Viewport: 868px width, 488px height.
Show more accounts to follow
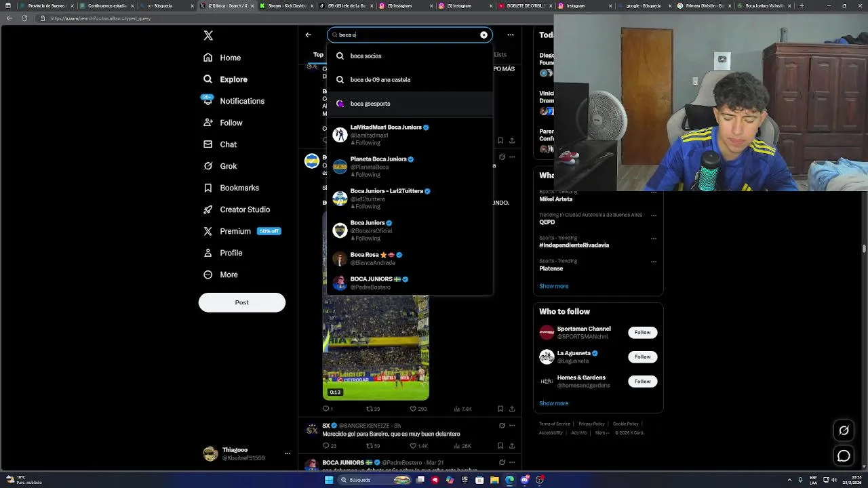(554, 403)
